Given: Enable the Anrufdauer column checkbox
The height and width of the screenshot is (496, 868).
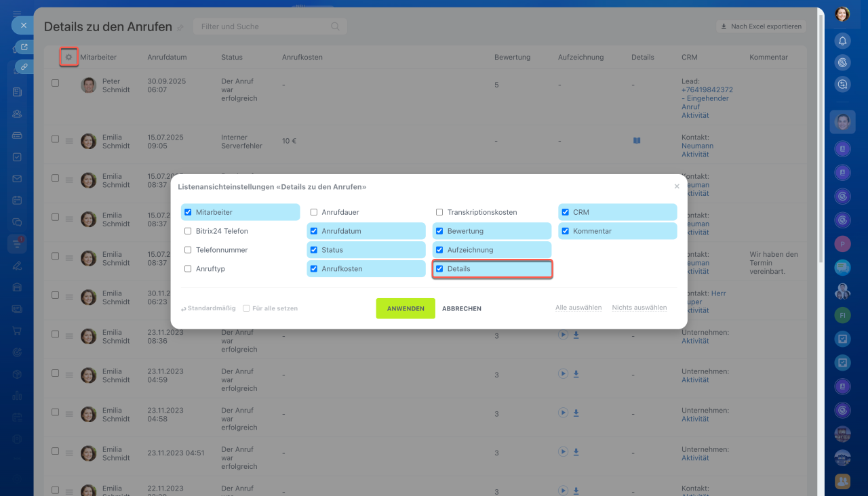Looking at the screenshot, I should (314, 212).
